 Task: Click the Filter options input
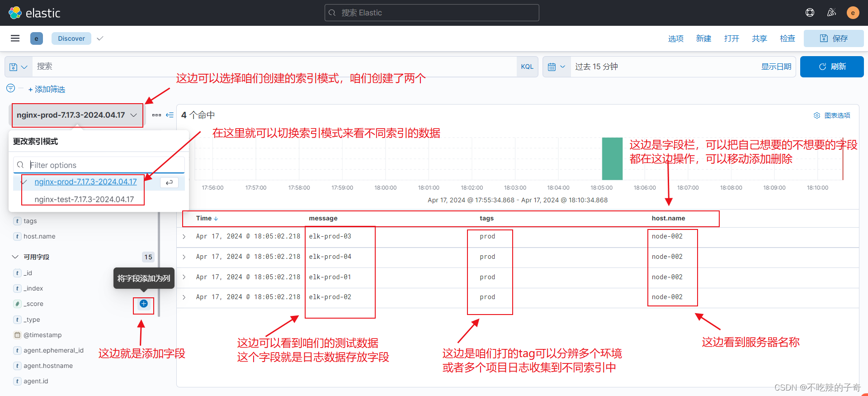(x=99, y=165)
